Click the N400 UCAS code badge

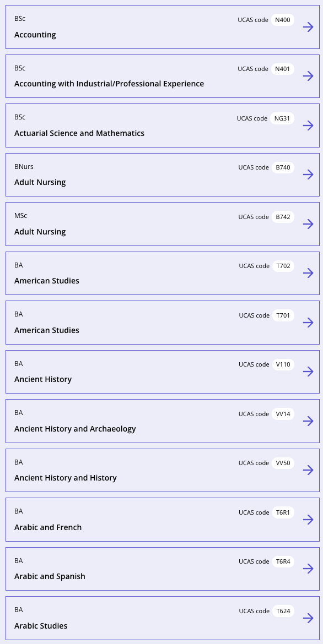(x=283, y=20)
